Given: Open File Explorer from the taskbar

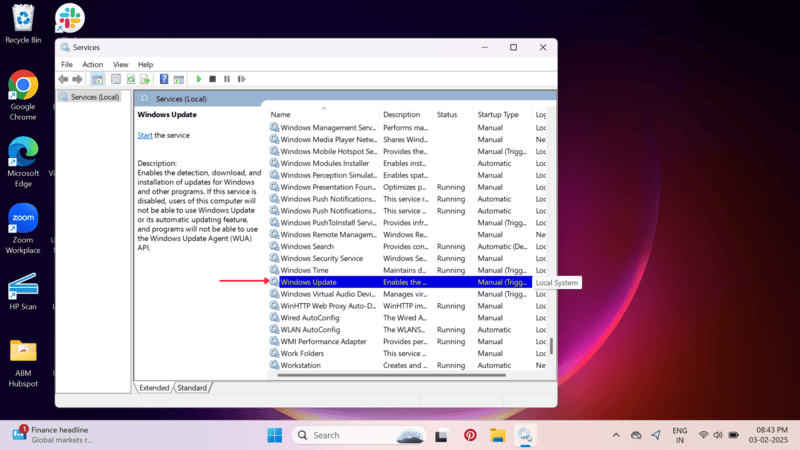Looking at the screenshot, I should click(x=497, y=435).
